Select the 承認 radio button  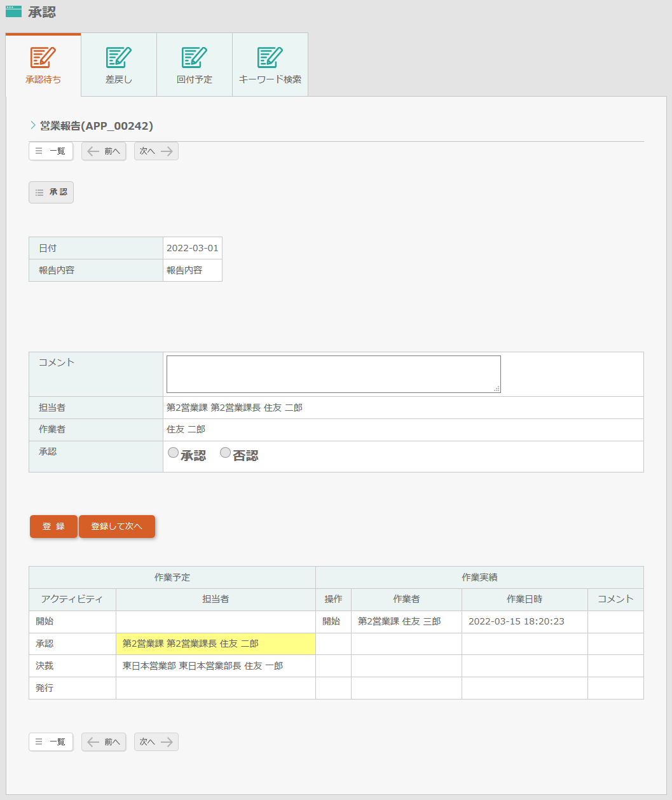(x=173, y=453)
